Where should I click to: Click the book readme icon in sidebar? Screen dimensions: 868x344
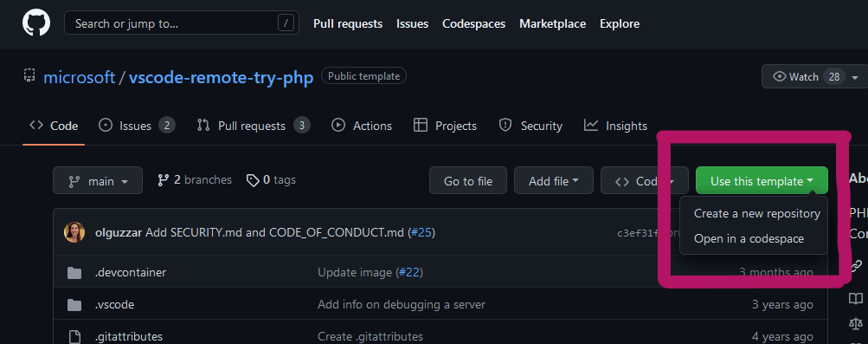coord(856,299)
